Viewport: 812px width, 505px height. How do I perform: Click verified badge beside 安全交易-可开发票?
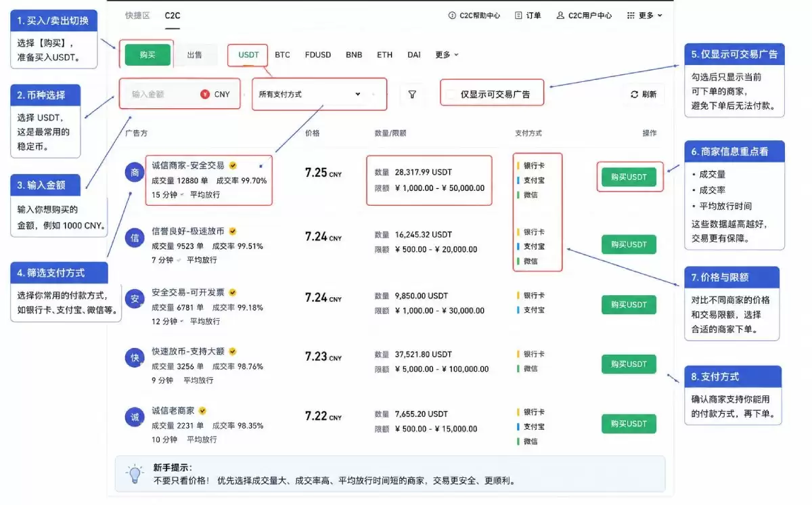[233, 292]
